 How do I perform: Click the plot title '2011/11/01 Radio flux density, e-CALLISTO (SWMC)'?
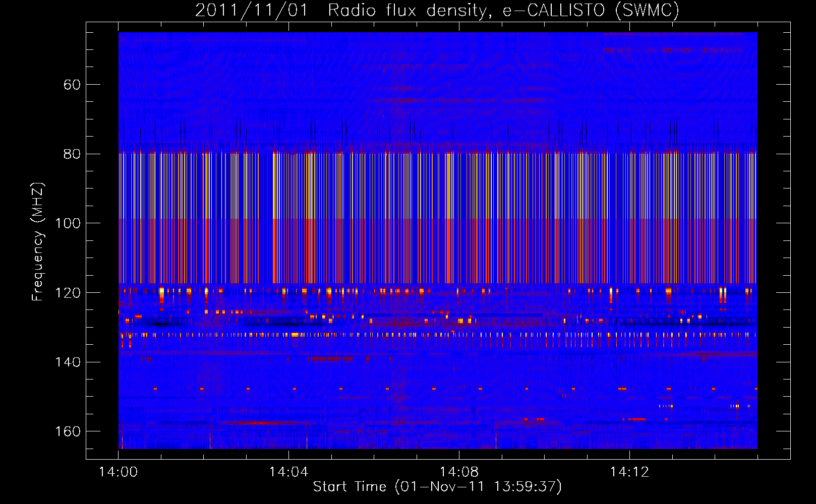point(437,10)
